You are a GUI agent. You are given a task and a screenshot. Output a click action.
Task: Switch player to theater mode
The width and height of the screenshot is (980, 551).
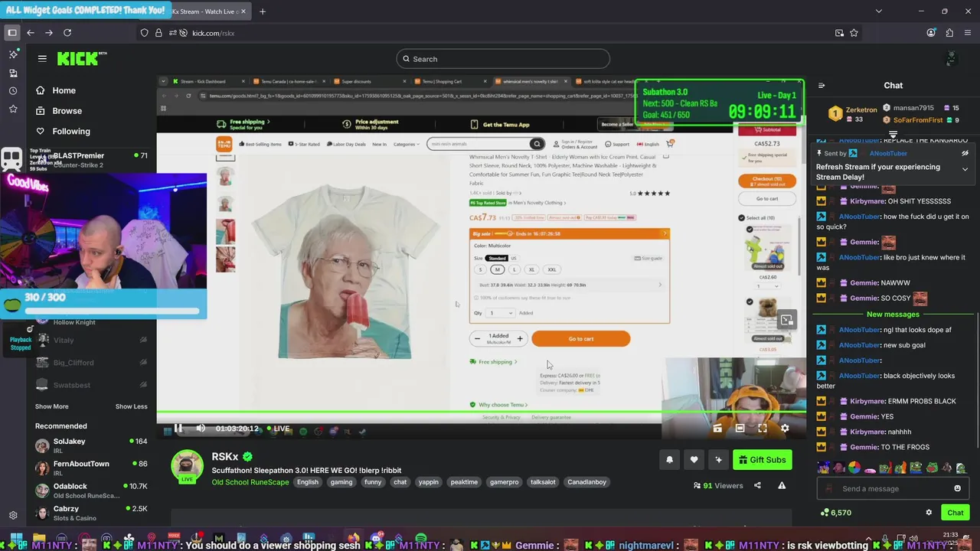pos(740,429)
